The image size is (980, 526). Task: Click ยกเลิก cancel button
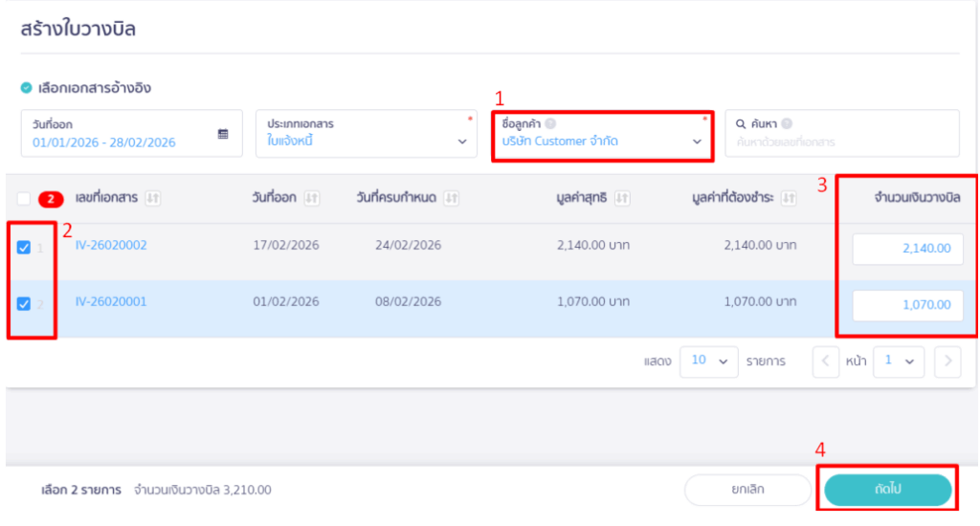[747, 489]
